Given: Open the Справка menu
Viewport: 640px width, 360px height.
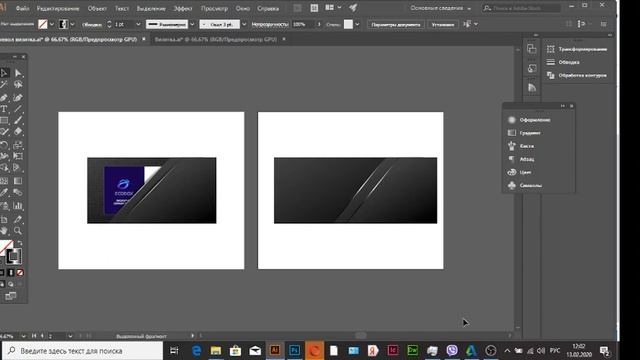Looking at the screenshot, I should pos(268,8).
